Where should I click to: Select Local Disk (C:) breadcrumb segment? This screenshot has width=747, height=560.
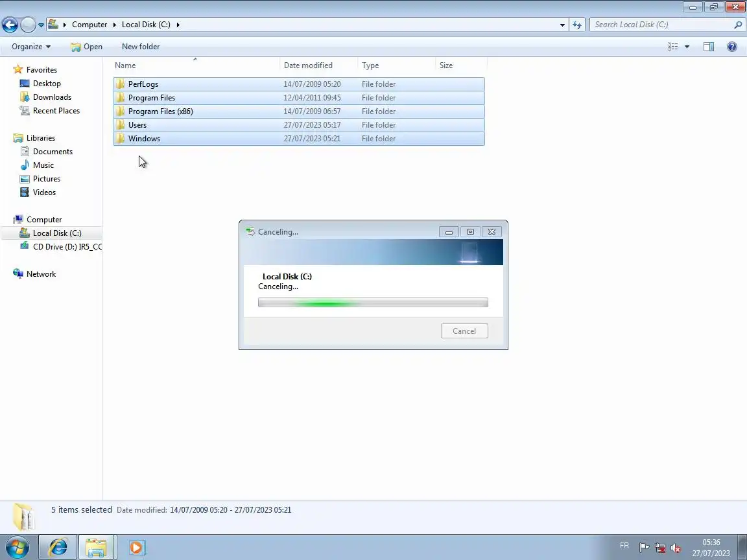click(146, 25)
